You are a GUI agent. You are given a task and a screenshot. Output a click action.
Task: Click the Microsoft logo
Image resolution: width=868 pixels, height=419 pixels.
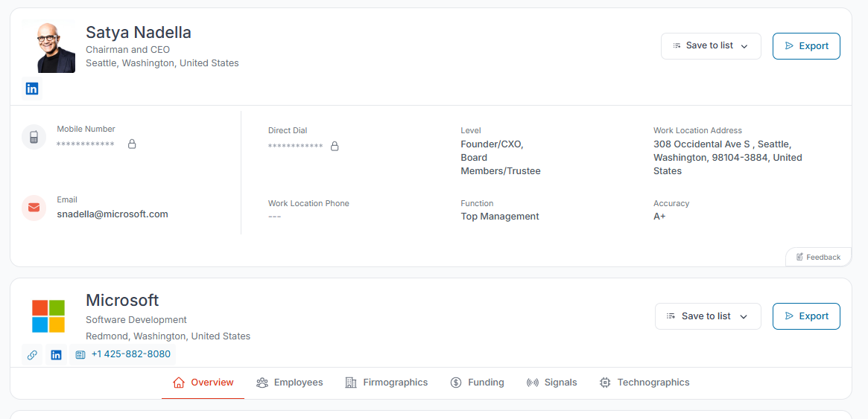(x=48, y=316)
